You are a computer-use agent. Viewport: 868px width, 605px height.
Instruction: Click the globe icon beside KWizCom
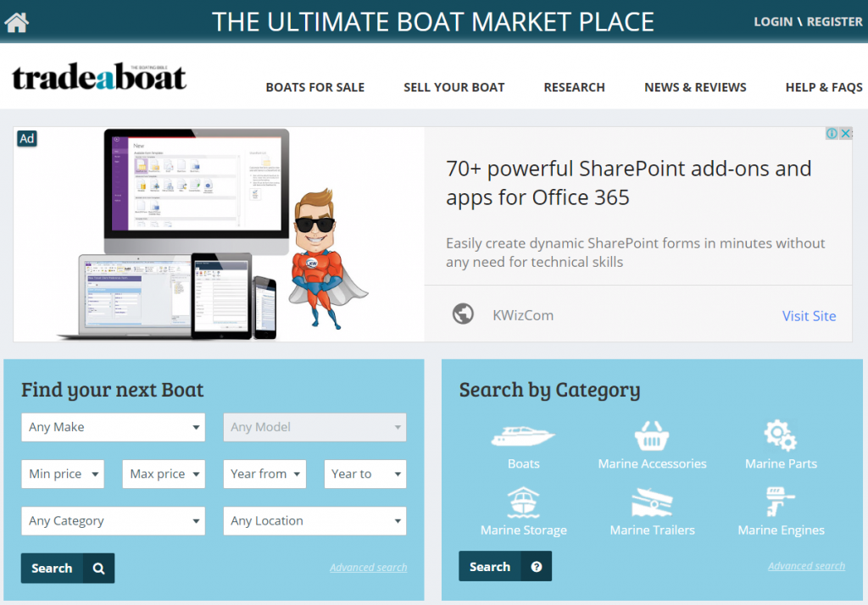(463, 314)
